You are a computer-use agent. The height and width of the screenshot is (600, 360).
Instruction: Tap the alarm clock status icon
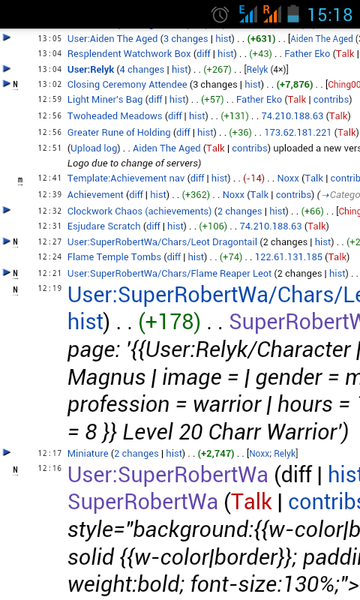point(220,15)
